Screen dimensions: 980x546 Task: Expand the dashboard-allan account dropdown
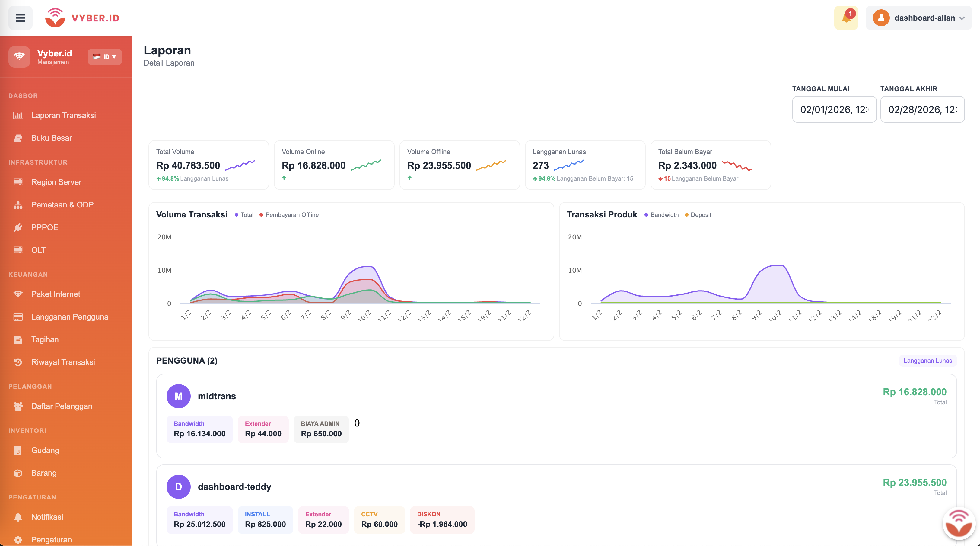pos(918,18)
